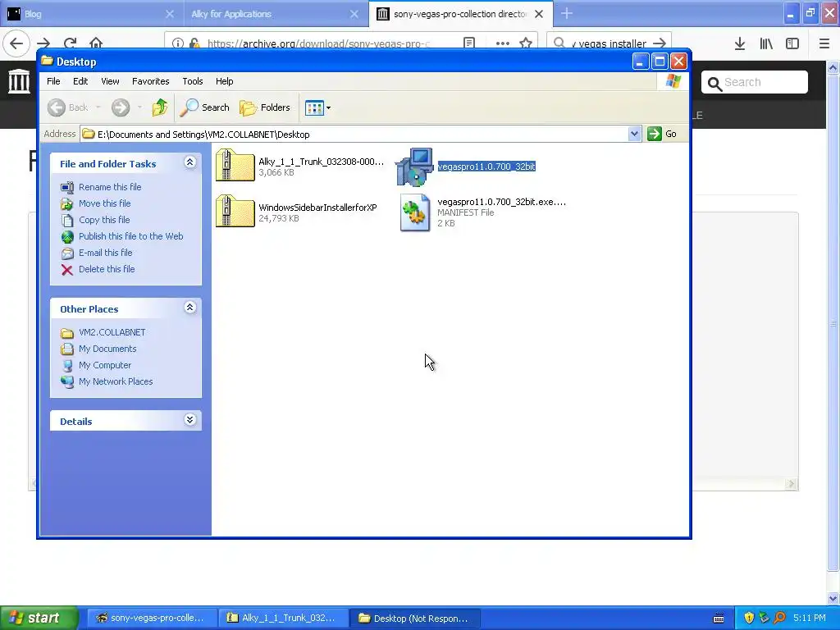Expand the Details panel
840x630 pixels.
[189, 420]
